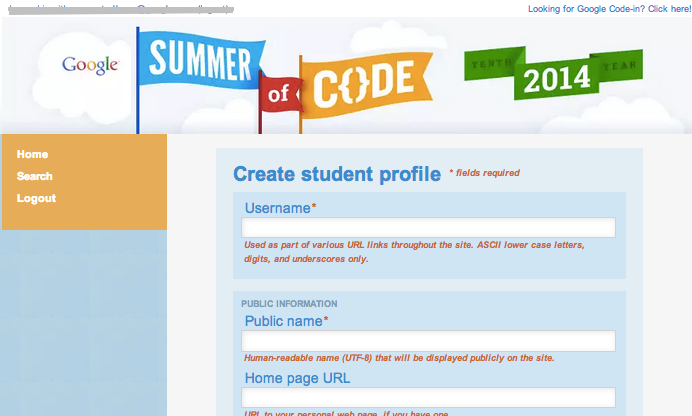Image resolution: width=692 pixels, height=416 pixels.
Task: Focus the Home page URL field
Action: 429,397
